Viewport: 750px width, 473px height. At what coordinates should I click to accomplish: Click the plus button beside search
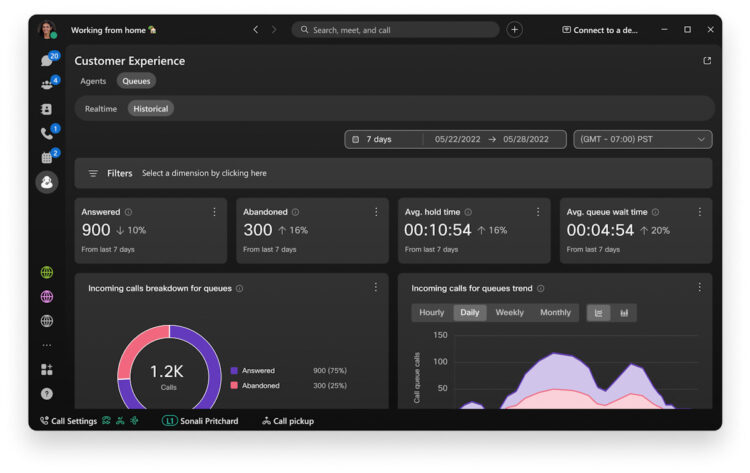514,30
